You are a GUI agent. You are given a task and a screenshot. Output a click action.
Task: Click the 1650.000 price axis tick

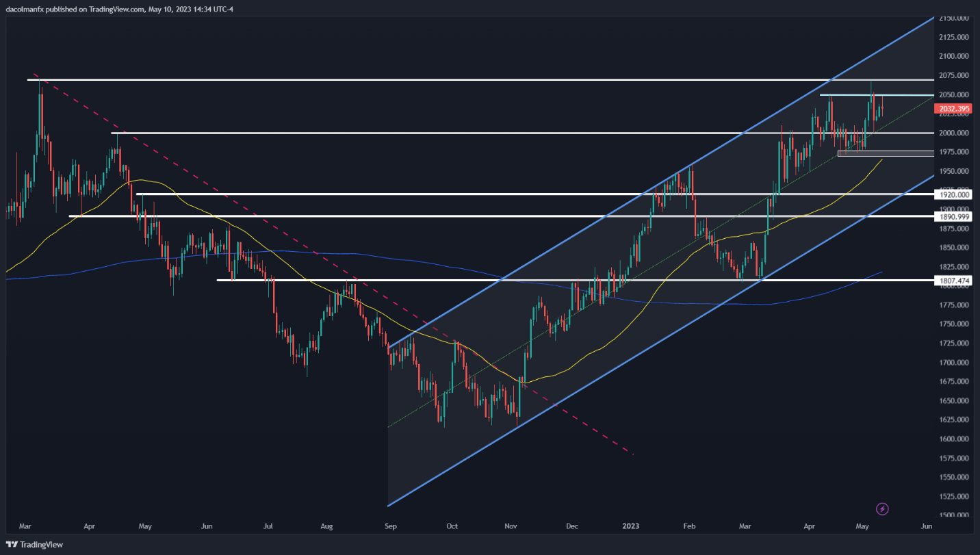pyautogui.click(x=955, y=401)
